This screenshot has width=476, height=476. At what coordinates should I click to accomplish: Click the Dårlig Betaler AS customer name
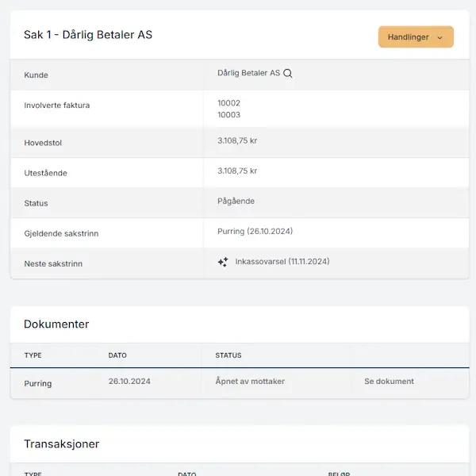point(248,73)
